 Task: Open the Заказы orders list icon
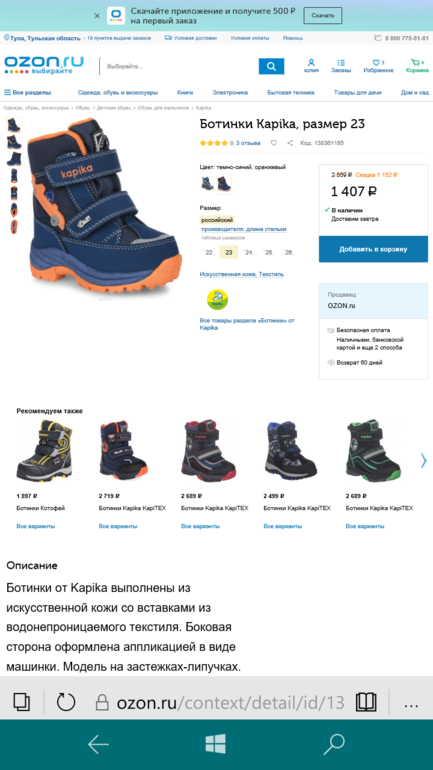[x=341, y=63]
